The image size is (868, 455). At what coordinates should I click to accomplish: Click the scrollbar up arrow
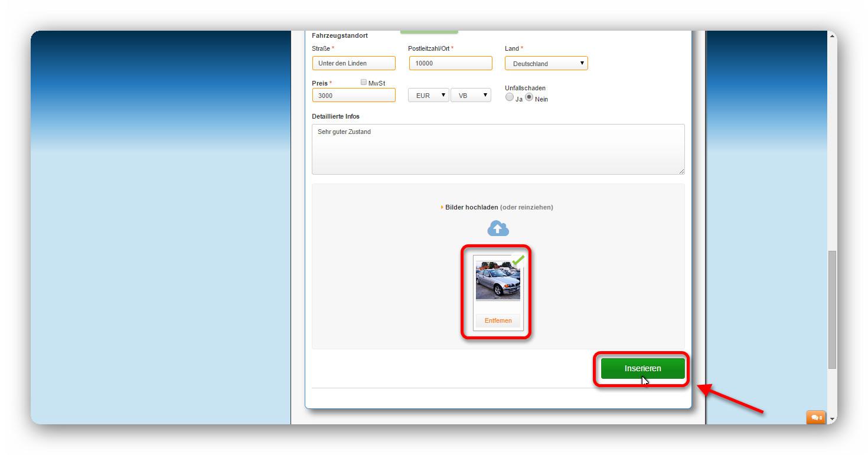[x=833, y=36]
